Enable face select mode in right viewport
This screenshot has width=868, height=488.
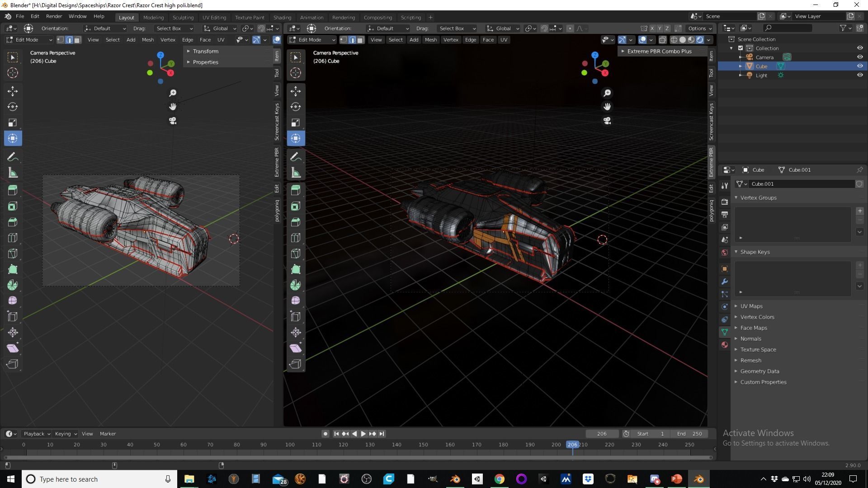[360, 40]
